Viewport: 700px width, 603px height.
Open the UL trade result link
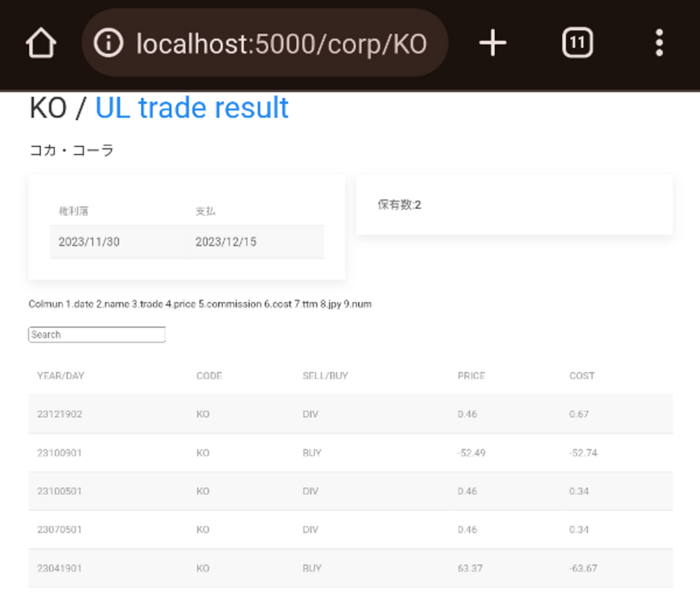[x=192, y=108]
